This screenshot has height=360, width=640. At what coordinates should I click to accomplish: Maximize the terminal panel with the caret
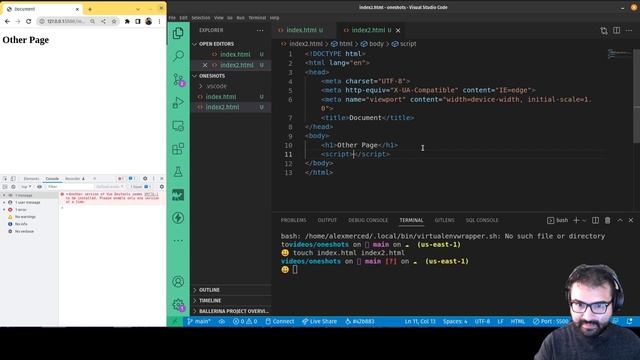[x=620, y=220]
